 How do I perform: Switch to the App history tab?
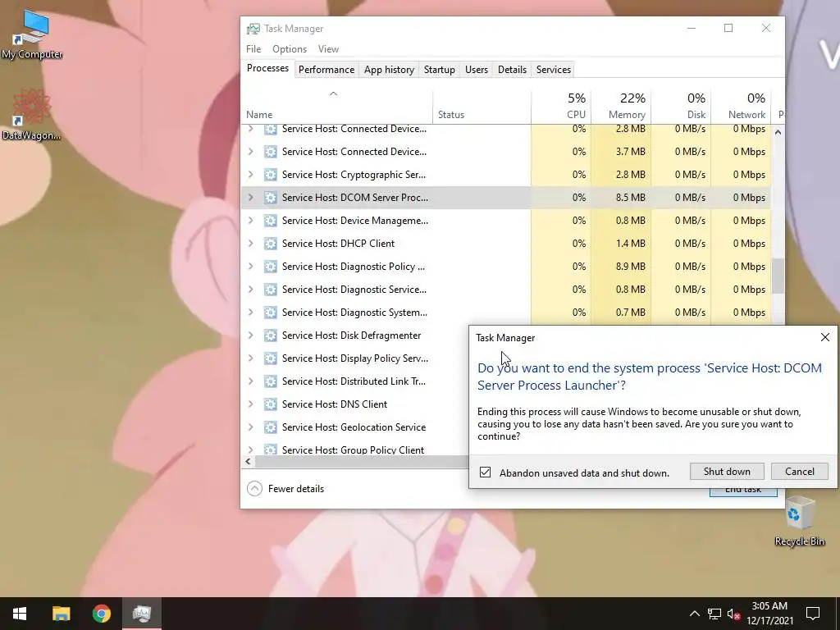coord(389,70)
